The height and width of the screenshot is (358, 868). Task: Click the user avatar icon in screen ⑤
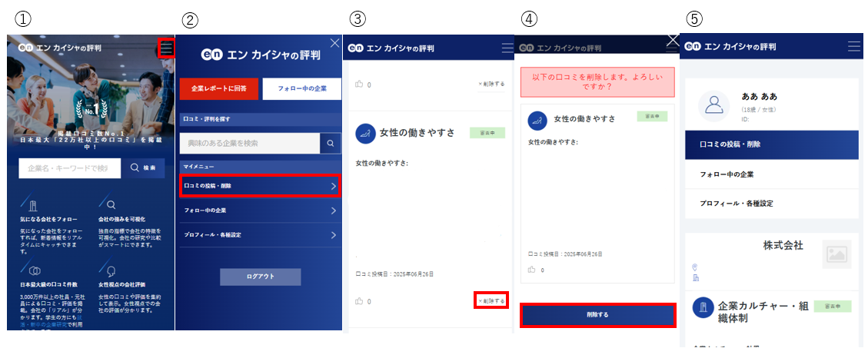click(714, 107)
